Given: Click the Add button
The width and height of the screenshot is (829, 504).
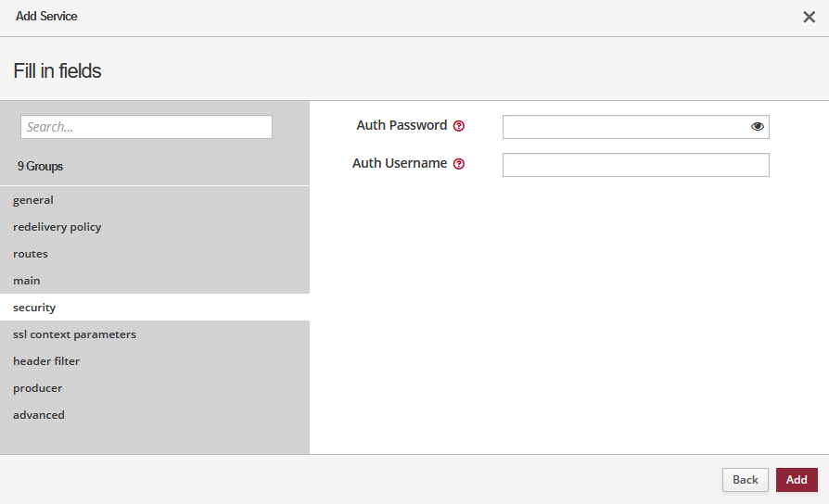Looking at the screenshot, I should point(797,480).
